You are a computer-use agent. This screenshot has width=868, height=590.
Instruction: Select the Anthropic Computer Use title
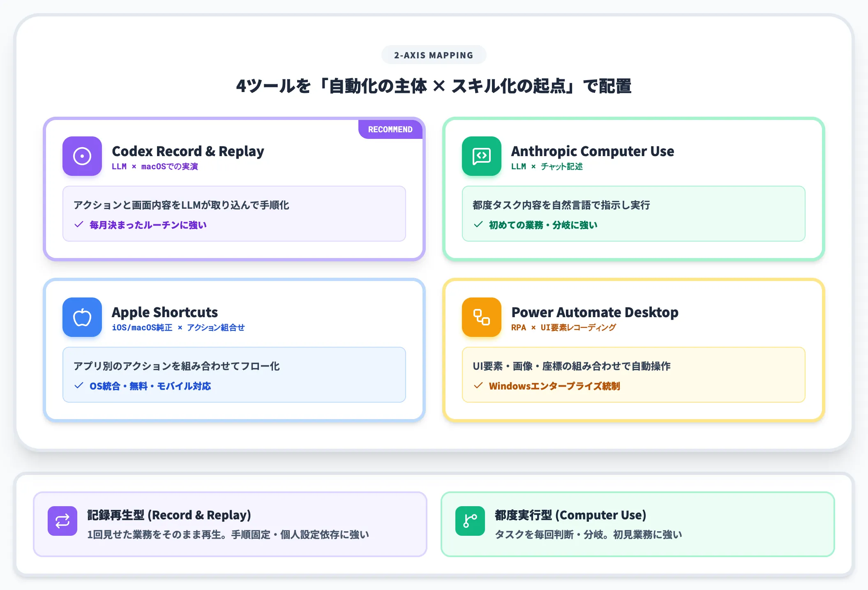click(593, 151)
